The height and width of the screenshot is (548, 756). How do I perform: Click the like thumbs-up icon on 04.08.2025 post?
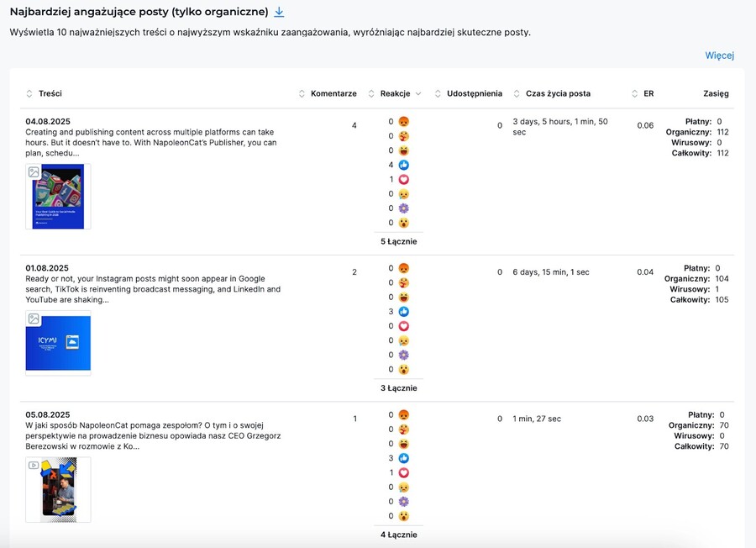404,165
